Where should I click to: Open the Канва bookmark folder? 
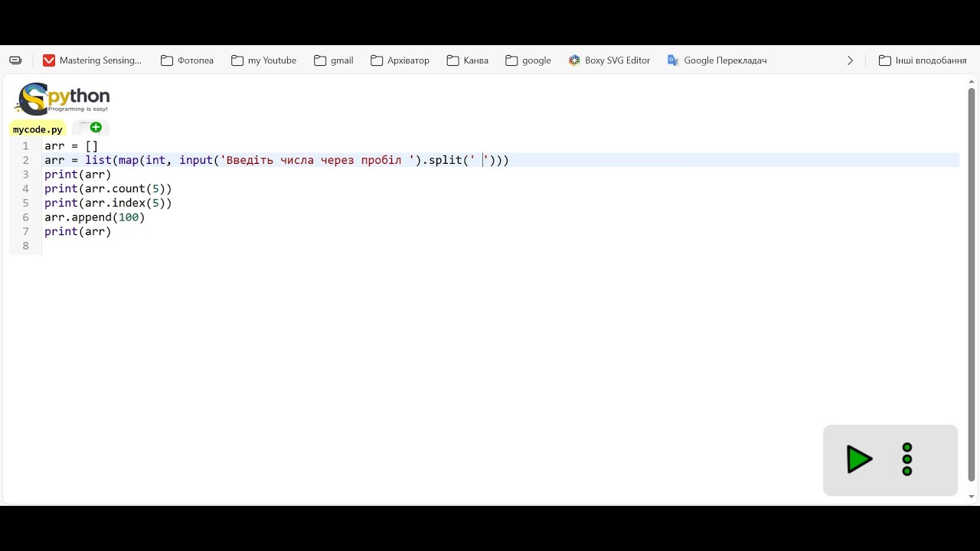point(468,60)
